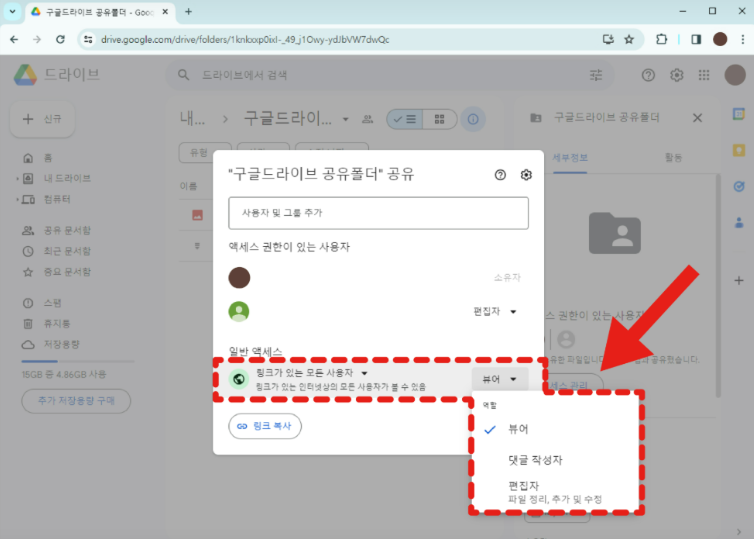Open 휴지통 trash in sidebar
This screenshot has height=539, width=754.
point(57,324)
